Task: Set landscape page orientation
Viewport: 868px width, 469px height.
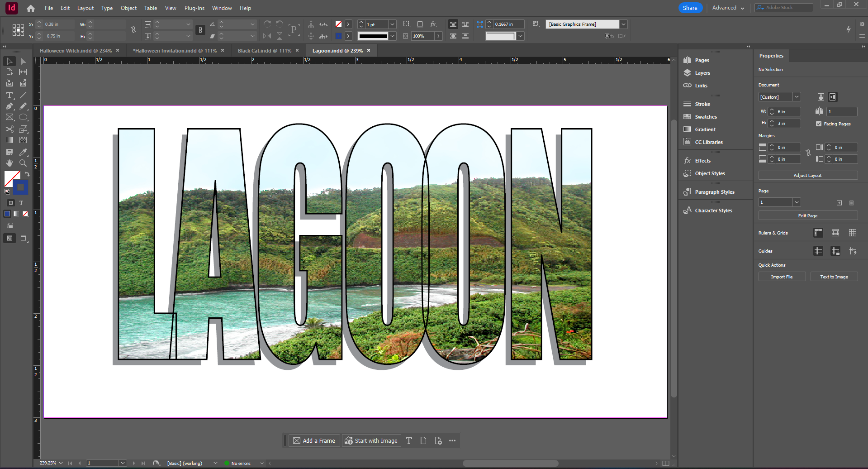Action: tap(833, 97)
